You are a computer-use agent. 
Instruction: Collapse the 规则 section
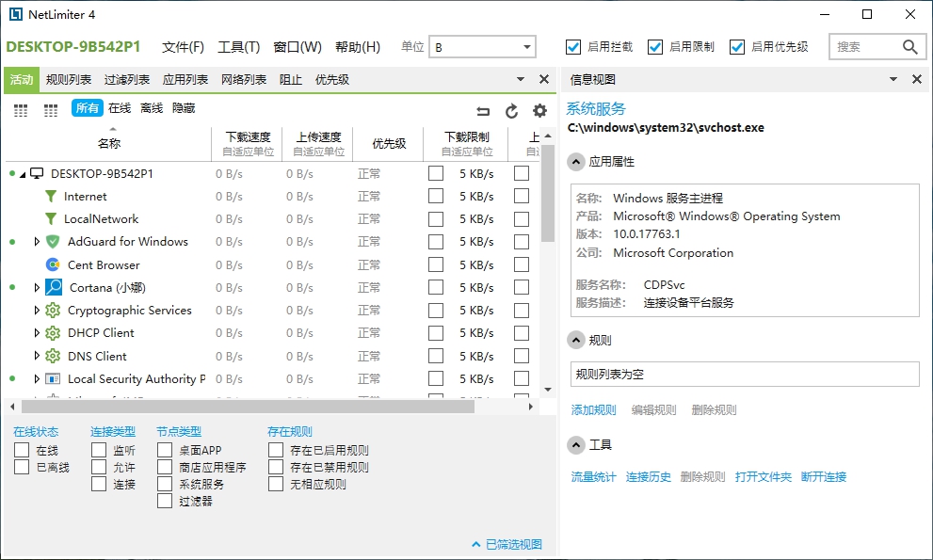coord(576,341)
